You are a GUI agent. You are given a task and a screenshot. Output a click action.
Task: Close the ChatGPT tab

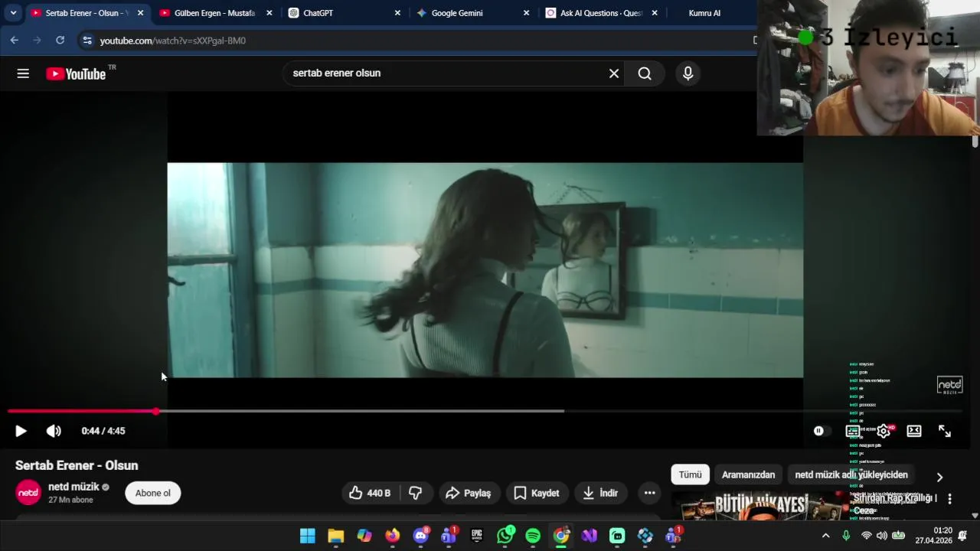tap(397, 13)
